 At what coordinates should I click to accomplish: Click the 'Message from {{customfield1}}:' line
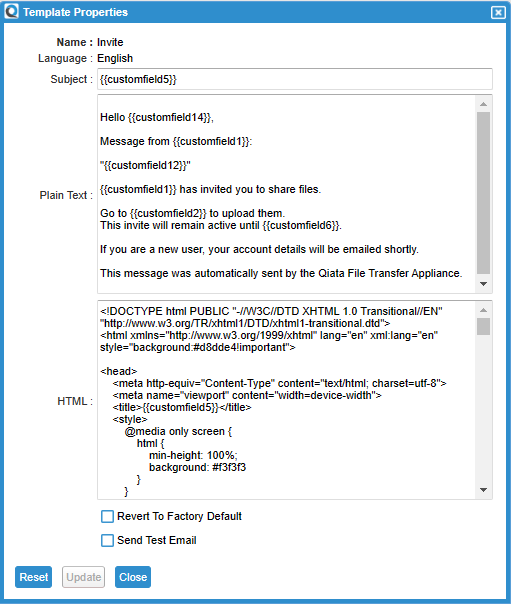coord(176,141)
